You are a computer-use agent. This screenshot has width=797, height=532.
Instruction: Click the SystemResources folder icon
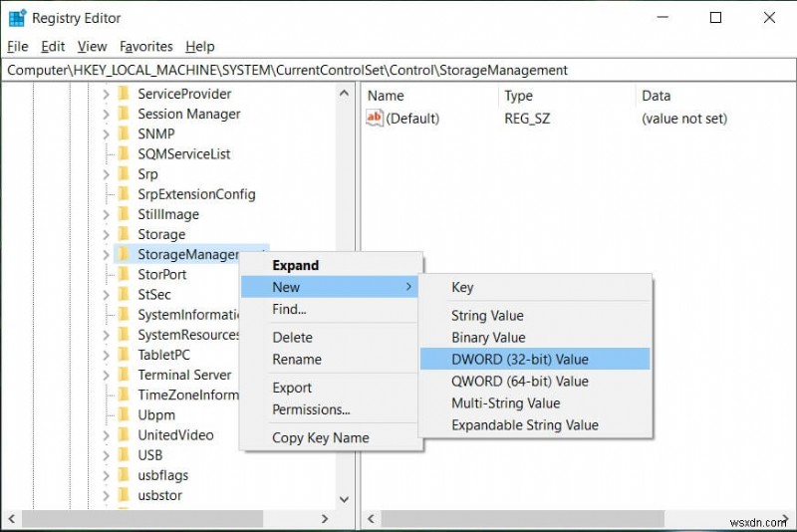[x=124, y=335]
